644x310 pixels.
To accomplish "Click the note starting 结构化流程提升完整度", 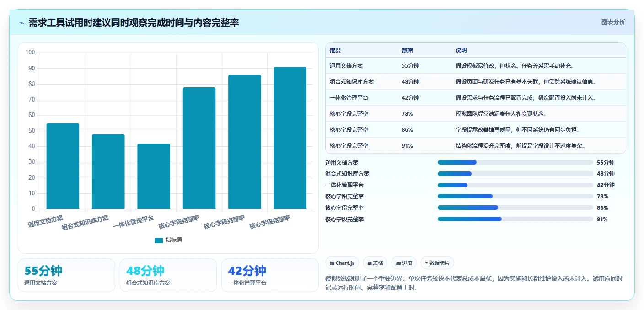I will tap(520, 146).
